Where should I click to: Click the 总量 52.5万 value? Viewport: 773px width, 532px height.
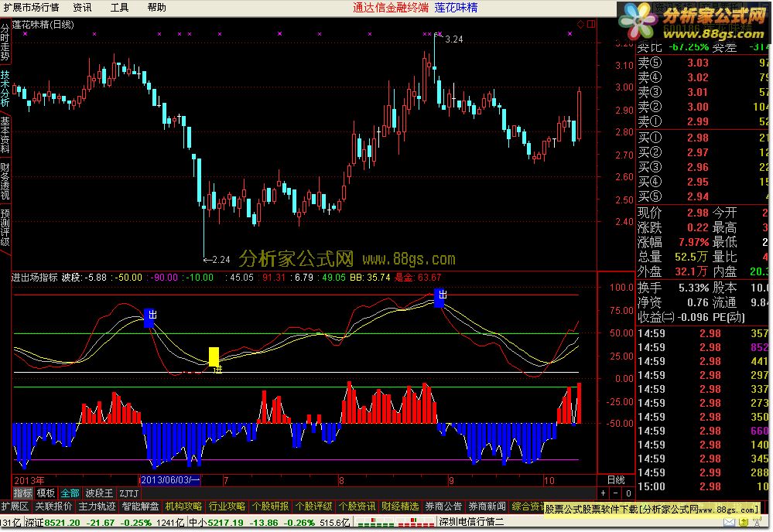pyautogui.click(x=691, y=257)
